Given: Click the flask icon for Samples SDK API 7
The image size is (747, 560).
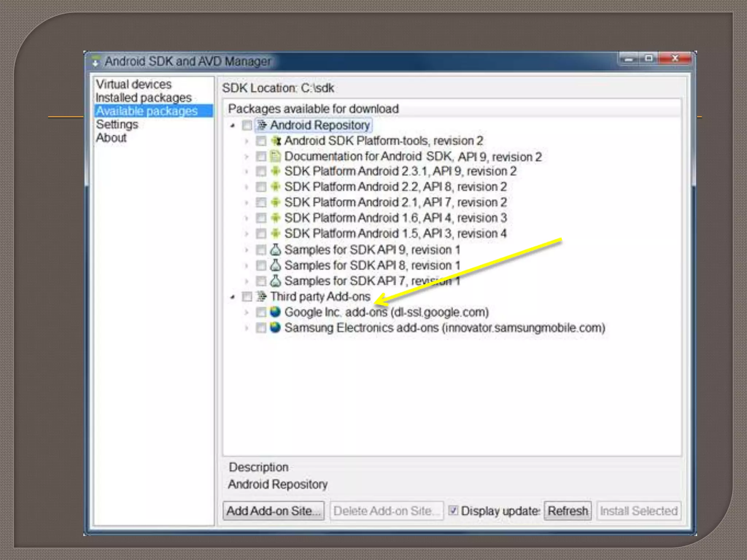Looking at the screenshot, I should click(276, 281).
